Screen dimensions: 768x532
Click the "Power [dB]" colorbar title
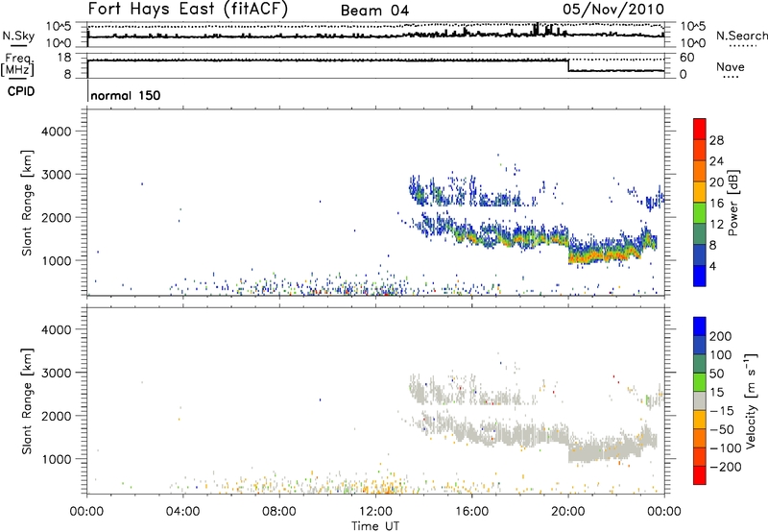click(x=732, y=203)
